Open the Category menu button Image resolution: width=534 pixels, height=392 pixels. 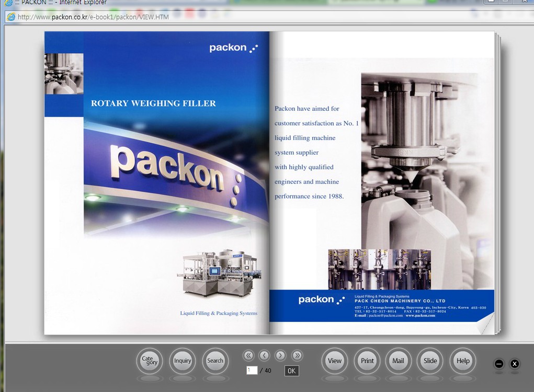pyautogui.click(x=149, y=361)
